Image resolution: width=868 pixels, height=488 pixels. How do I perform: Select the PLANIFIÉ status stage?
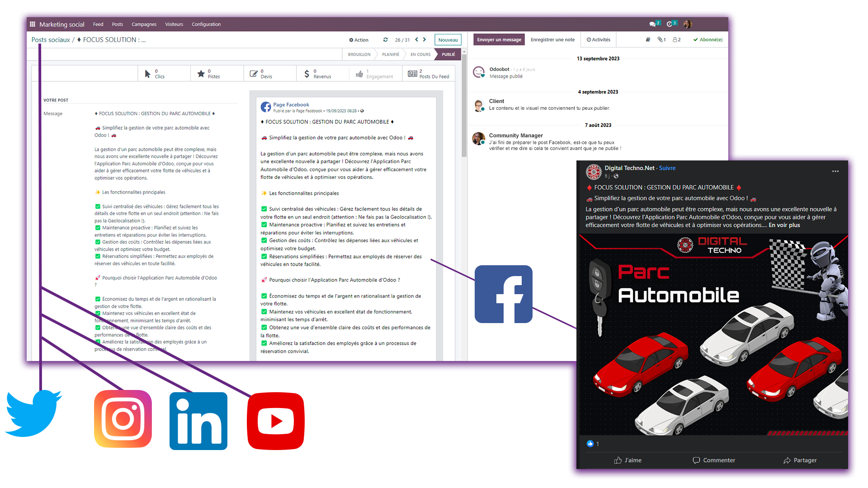391,54
